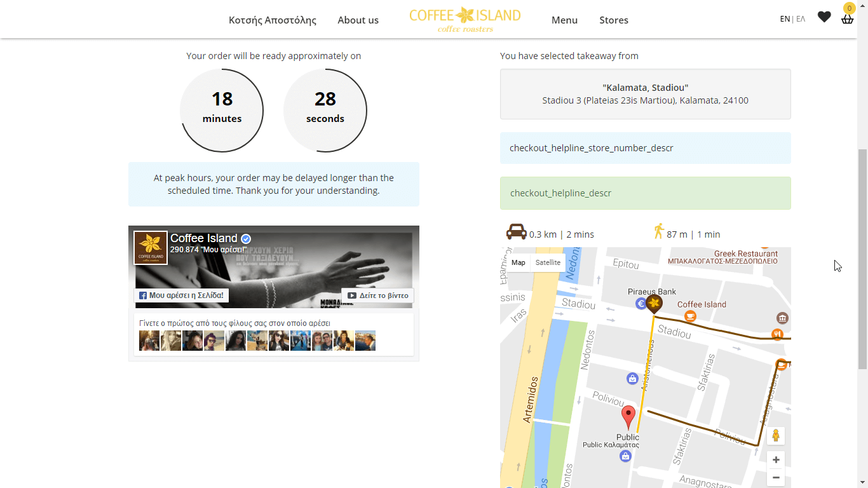This screenshot has width=868, height=488.
Task: Click the 28 seconds countdown circle
Action: coord(325,111)
